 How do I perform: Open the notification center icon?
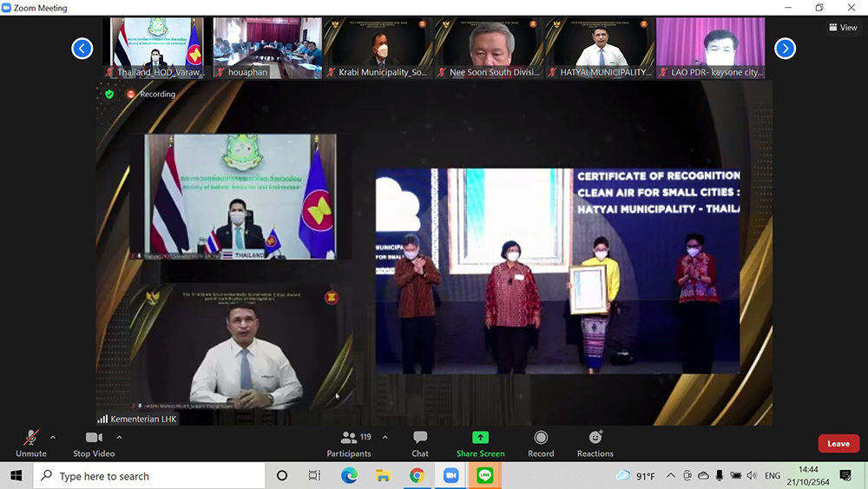tap(845, 476)
